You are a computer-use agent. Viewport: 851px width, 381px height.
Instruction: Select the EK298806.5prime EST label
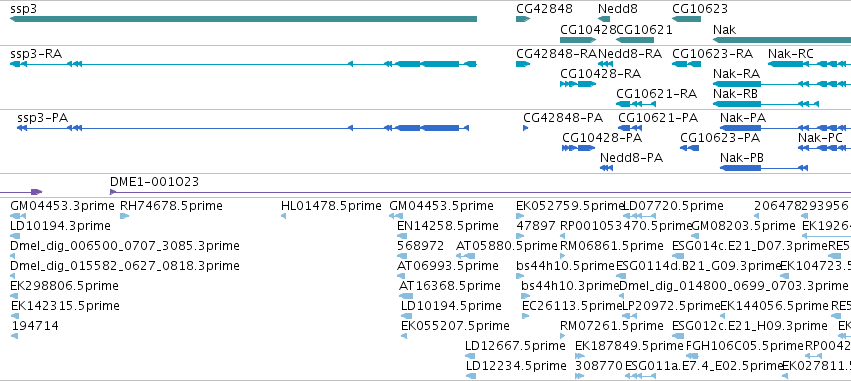(x=64, y=285)
